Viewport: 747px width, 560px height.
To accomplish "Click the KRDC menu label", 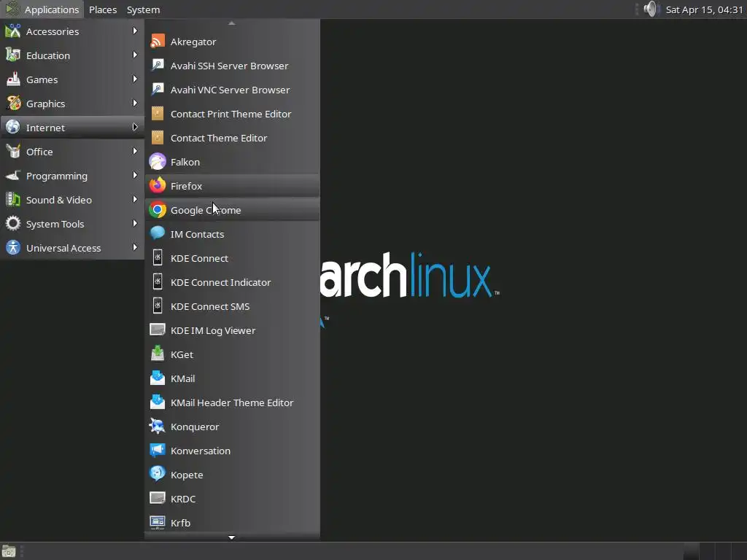I will point(183,499).
